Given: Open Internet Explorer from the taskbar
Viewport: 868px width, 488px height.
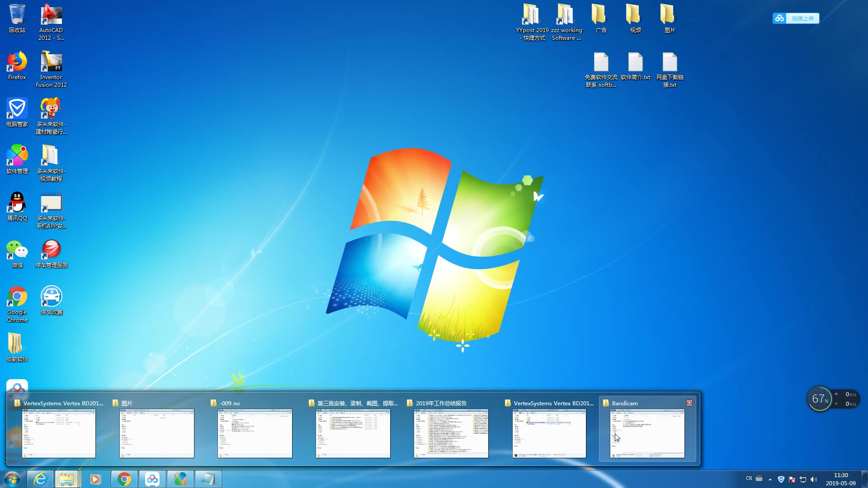Looking at the screenshot, I should pyautogui.click(x=40, y=479).
